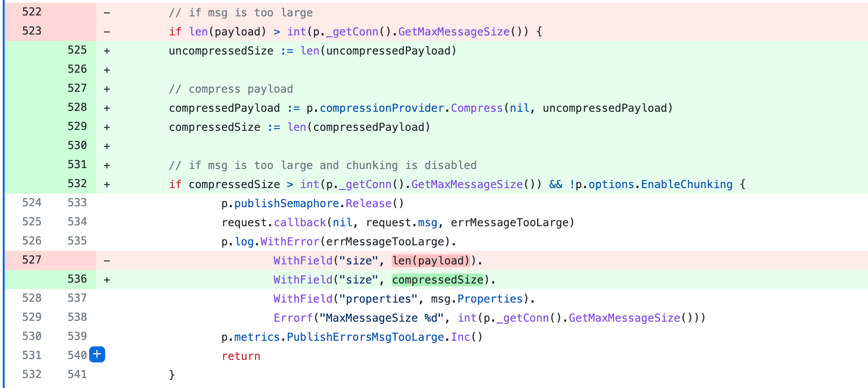Click highlighted 'compressedSize' in added line 536

(x=438, y=280)
